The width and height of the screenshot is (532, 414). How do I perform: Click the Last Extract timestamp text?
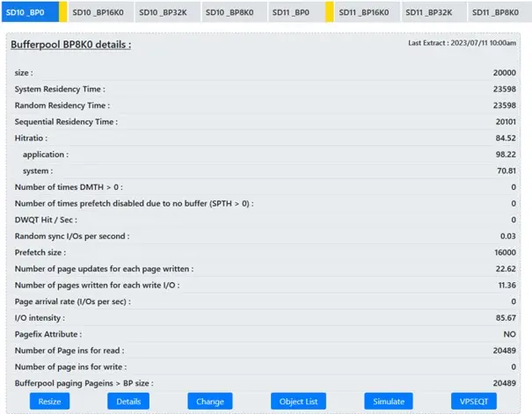pyautogui.click(x=462, y=42)
